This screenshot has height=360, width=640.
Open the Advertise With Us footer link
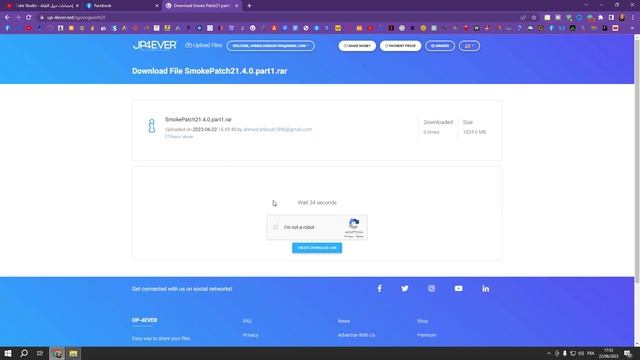(x=356, y=335)
